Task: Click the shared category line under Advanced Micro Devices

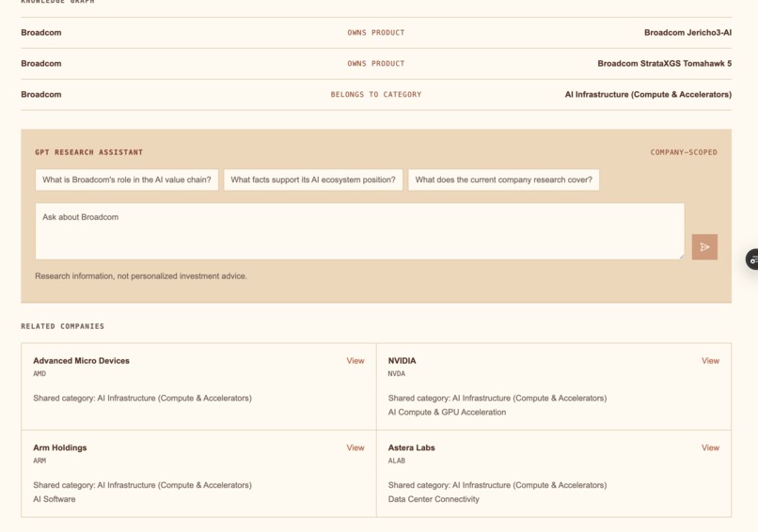Action: click(x=142, y=399)
